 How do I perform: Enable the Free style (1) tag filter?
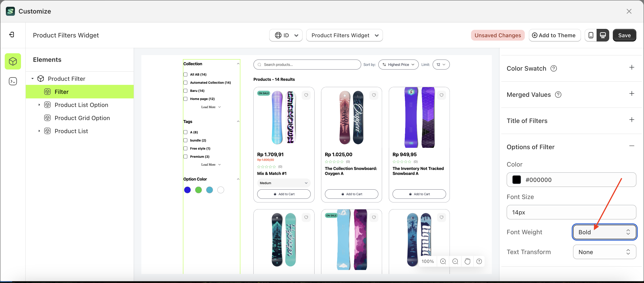185,148
